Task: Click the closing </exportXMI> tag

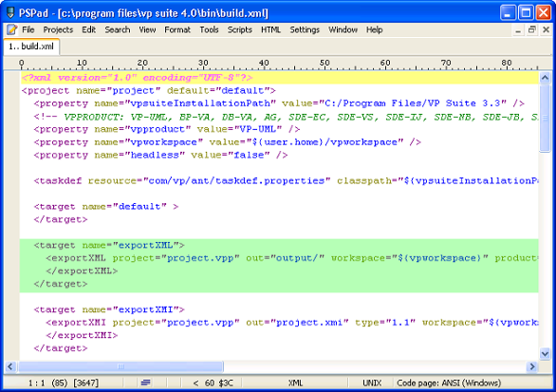Action: coord(82,335)
